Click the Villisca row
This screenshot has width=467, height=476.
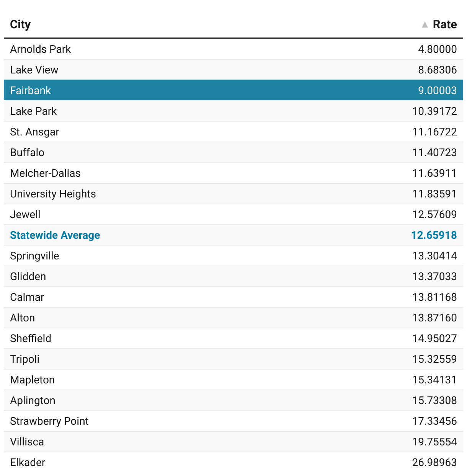[x=27, y=442]
